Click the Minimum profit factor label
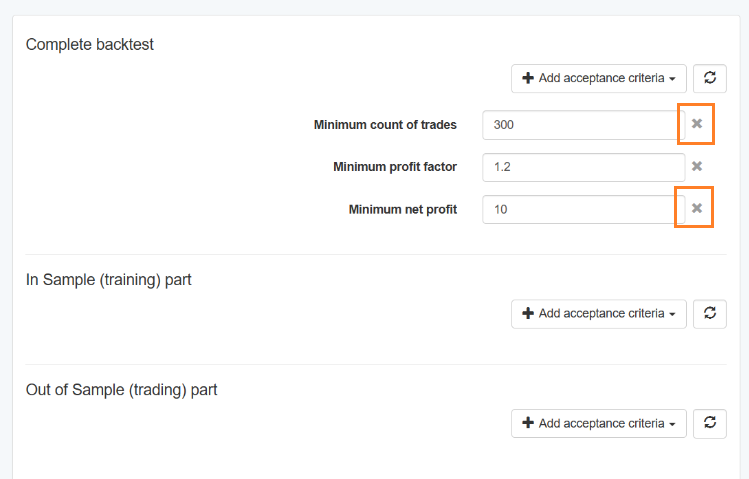The width and height of the screenshot is (749, 479). [x=395, y=167]
